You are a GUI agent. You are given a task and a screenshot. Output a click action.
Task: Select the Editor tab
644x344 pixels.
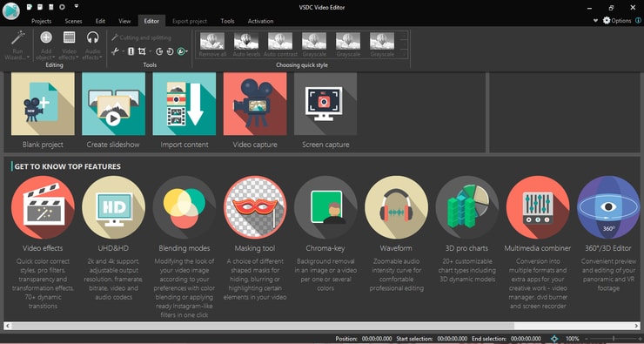[151, 21]
